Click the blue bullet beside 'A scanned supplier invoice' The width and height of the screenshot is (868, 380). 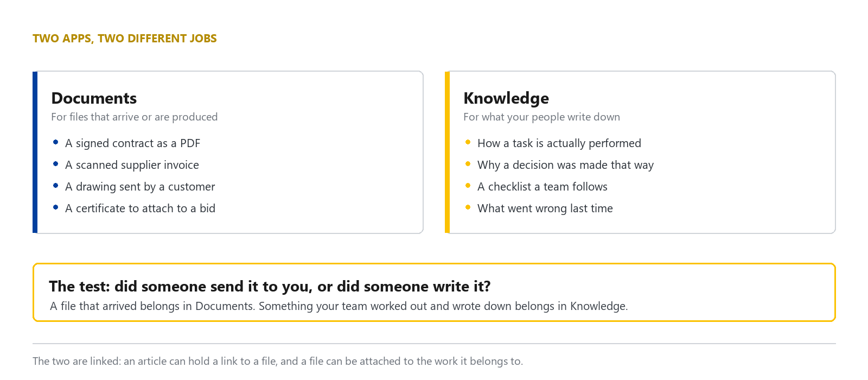click(x=55, y=163)
